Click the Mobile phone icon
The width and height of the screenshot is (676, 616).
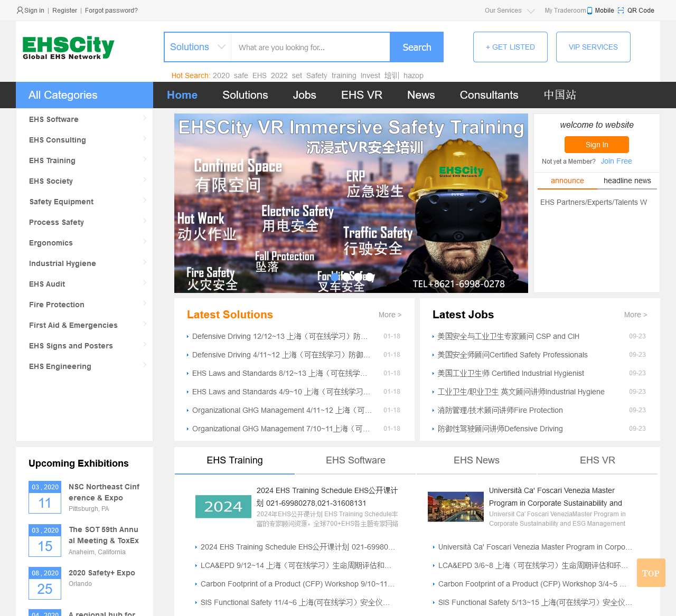pyautogui.click(x=589, y=11)
